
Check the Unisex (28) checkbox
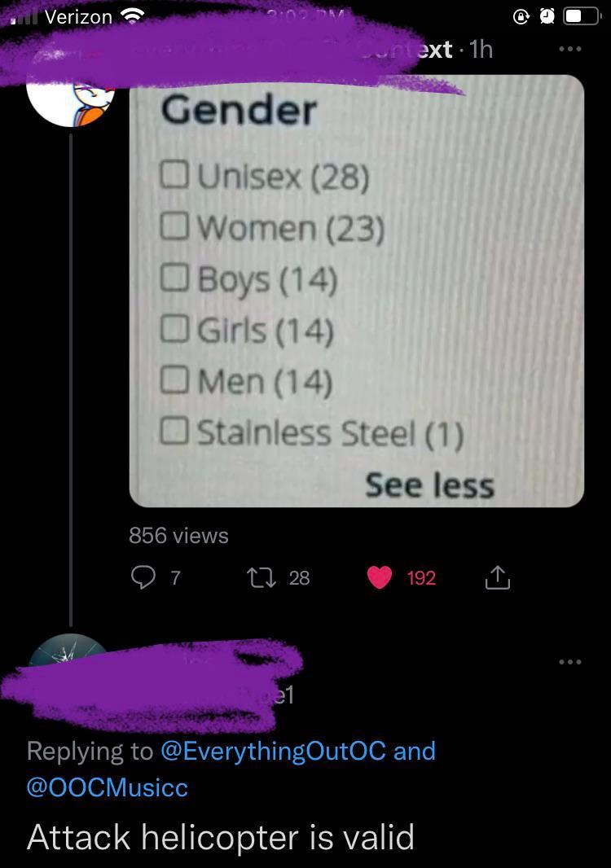pos(174,174)
